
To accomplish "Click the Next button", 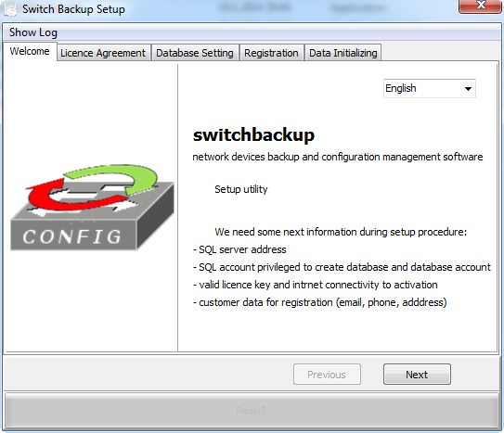I will coord(417,375).
